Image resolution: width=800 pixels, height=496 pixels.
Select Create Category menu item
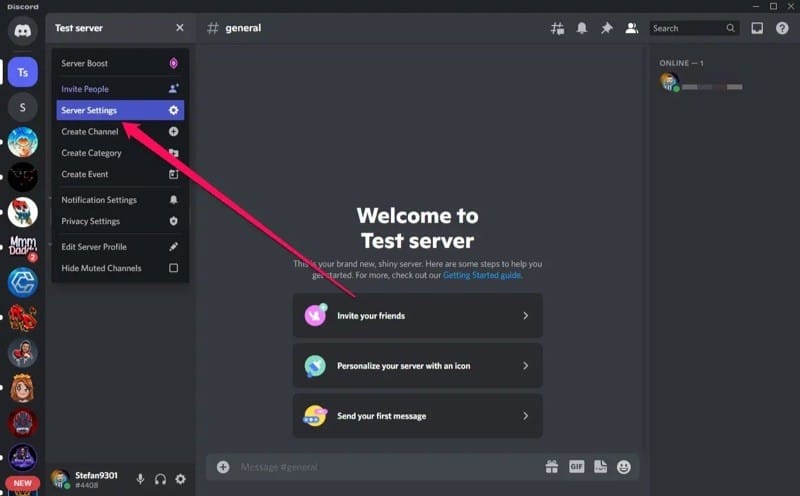click(x=120, y=153)
